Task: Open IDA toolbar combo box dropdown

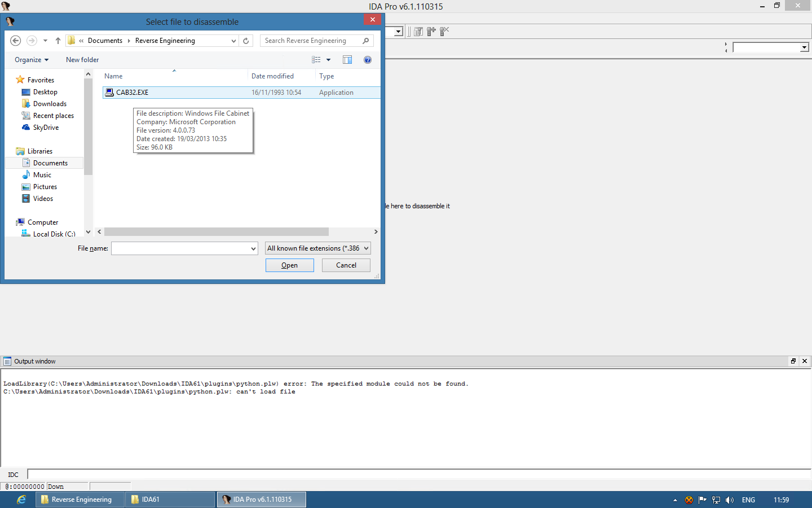Action: click(399, 32)
